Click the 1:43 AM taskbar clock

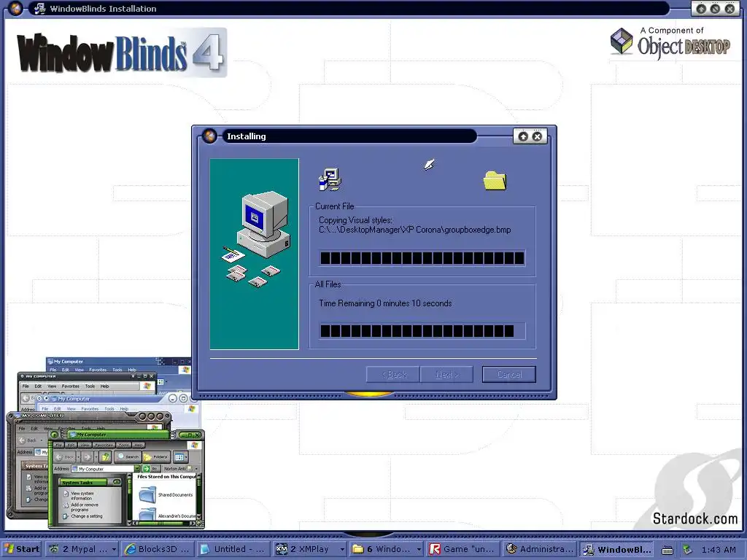719,550
